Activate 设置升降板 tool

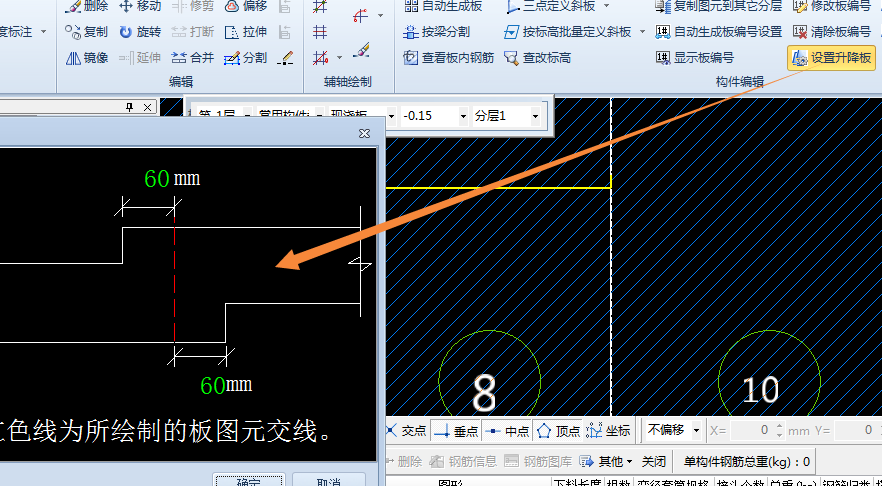[831, 58]
